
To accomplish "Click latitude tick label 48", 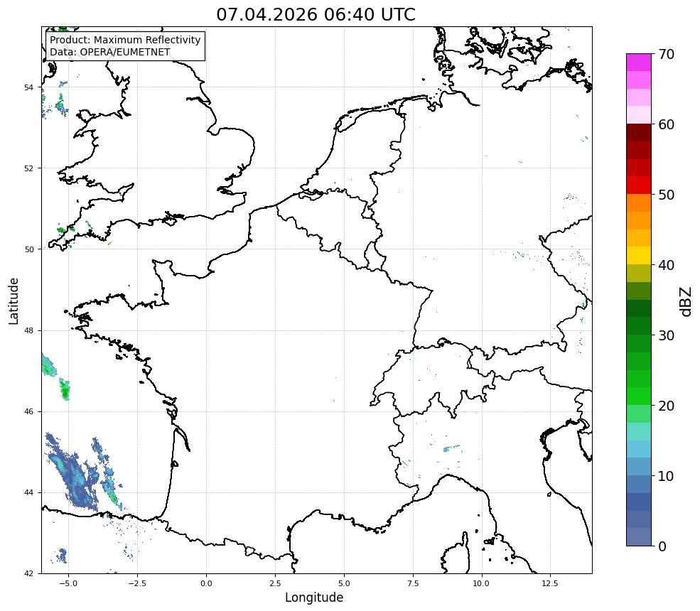I will click(28, 330).
